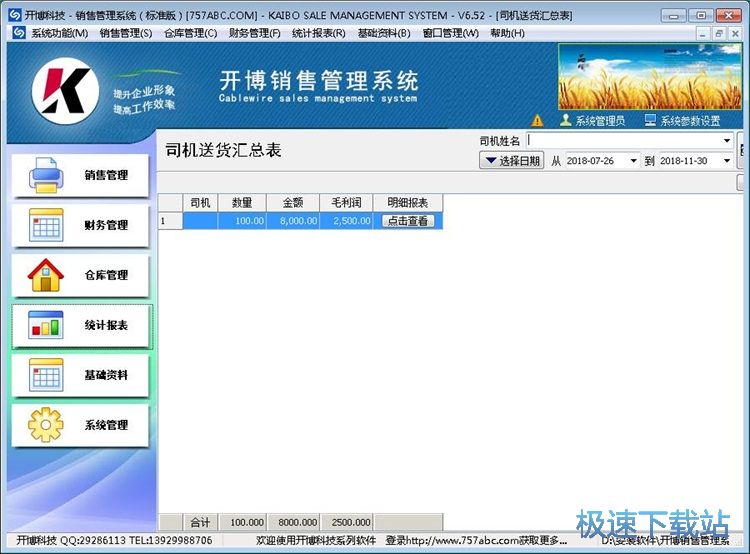This screenshot has width=750, height=554.
Task: Open the 销售管理(S) menu
Action: click(126, 33)
